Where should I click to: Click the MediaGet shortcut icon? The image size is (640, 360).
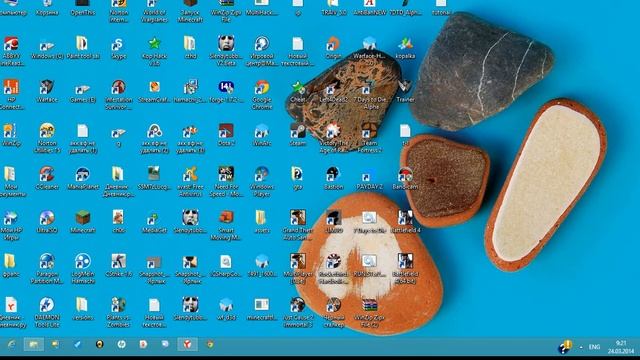click(154, 222)
